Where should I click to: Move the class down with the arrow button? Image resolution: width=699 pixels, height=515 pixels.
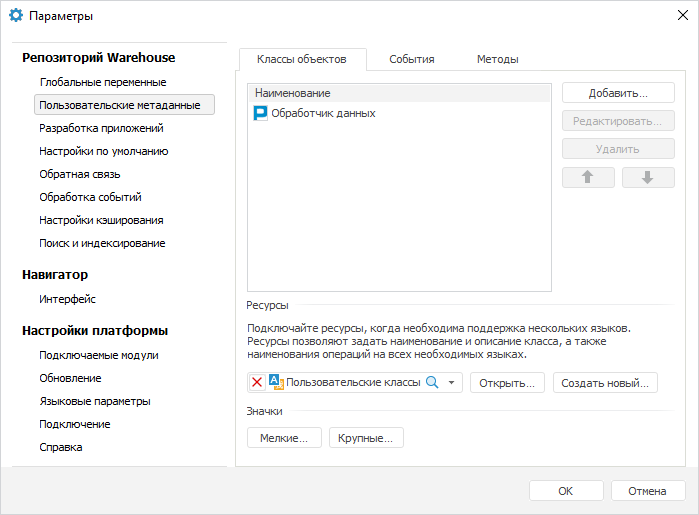coord(648,178)
